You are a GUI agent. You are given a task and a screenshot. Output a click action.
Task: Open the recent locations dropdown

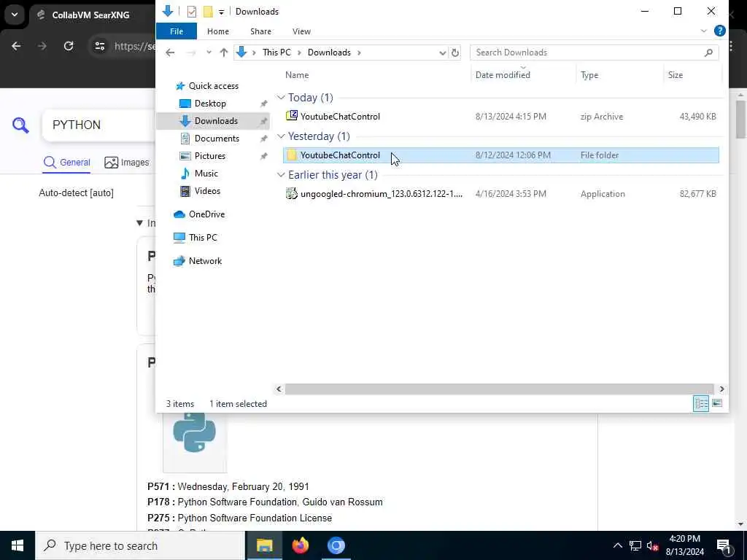tap(209, 52)
